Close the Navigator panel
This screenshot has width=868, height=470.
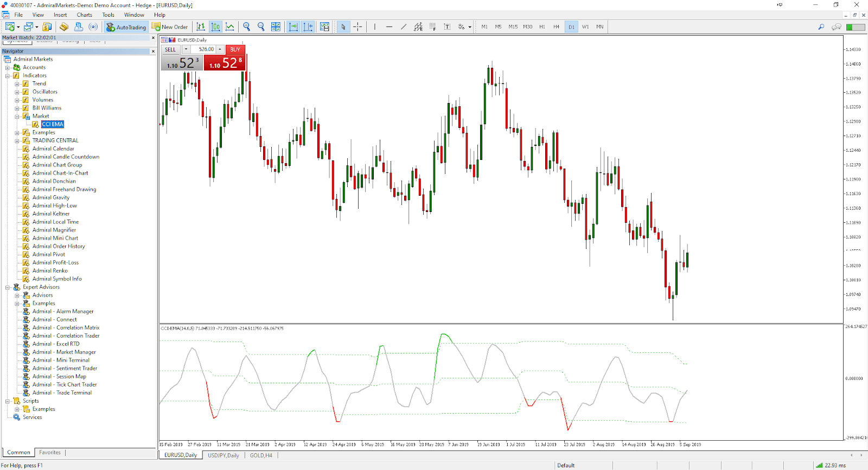tap(153, 51)
